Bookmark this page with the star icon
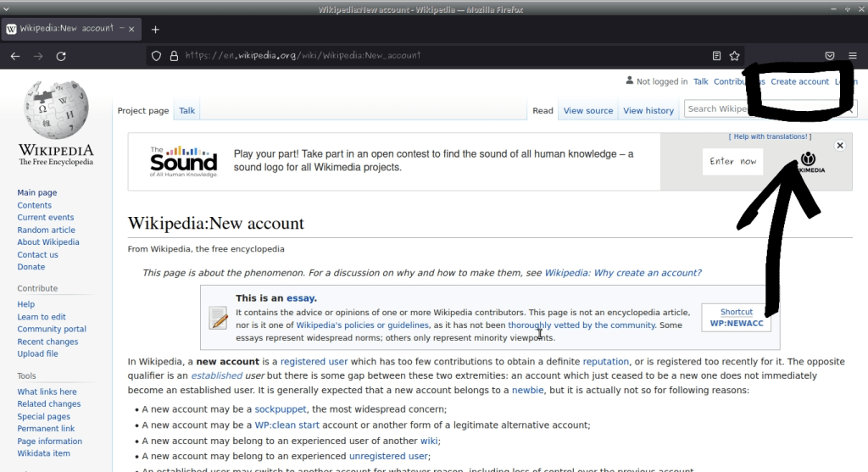This screenshot has height=472, width=868. click(x=735, y=56)
